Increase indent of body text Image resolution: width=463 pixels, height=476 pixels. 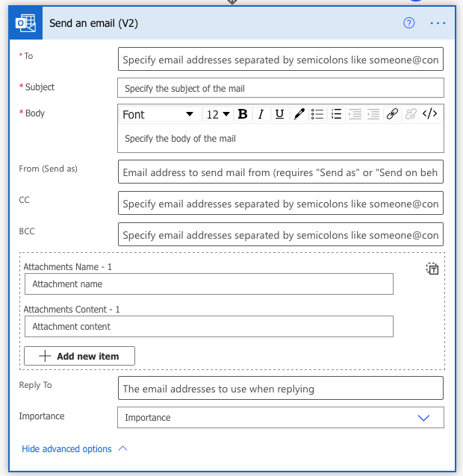click(x=355, y=114)
